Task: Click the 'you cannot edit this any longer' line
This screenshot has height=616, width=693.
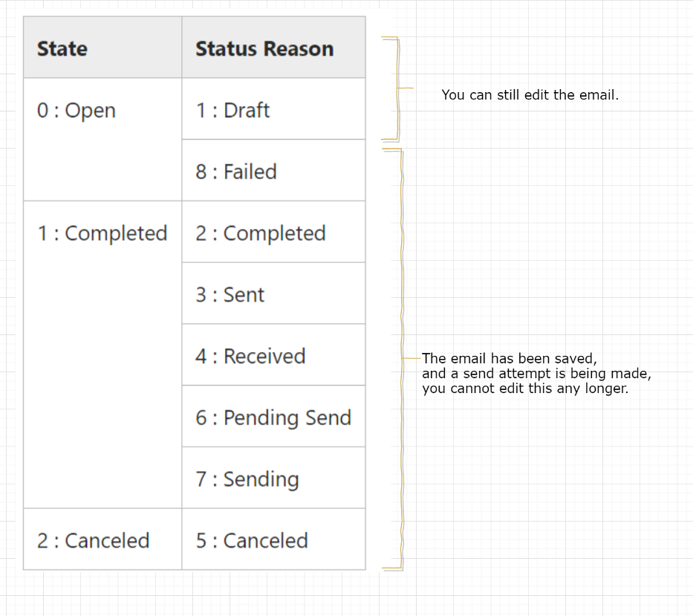Action: click(x=525, y=389)
